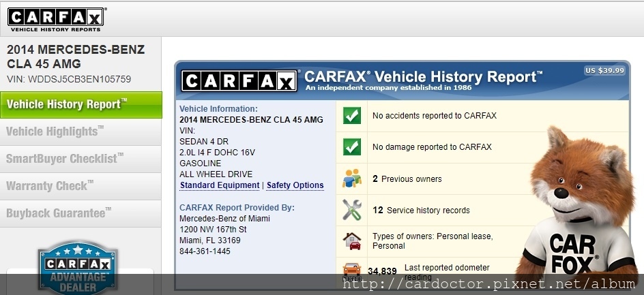Click 'Miami, FL 33169' address line
Screen dimensions: 644x295
pos(210,240)
